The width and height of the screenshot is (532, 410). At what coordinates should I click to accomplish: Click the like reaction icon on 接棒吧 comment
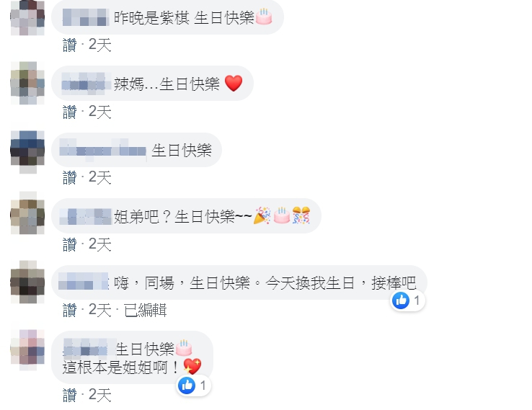coord(401,300)
